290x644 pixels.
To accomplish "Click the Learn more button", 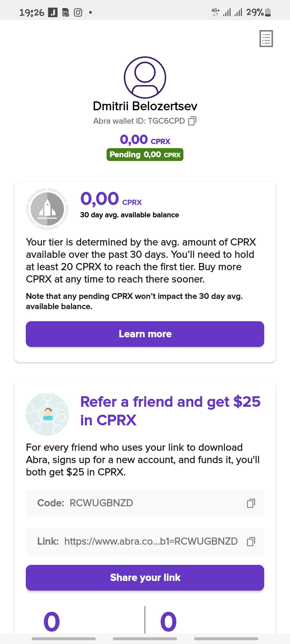I will point(145,334).
